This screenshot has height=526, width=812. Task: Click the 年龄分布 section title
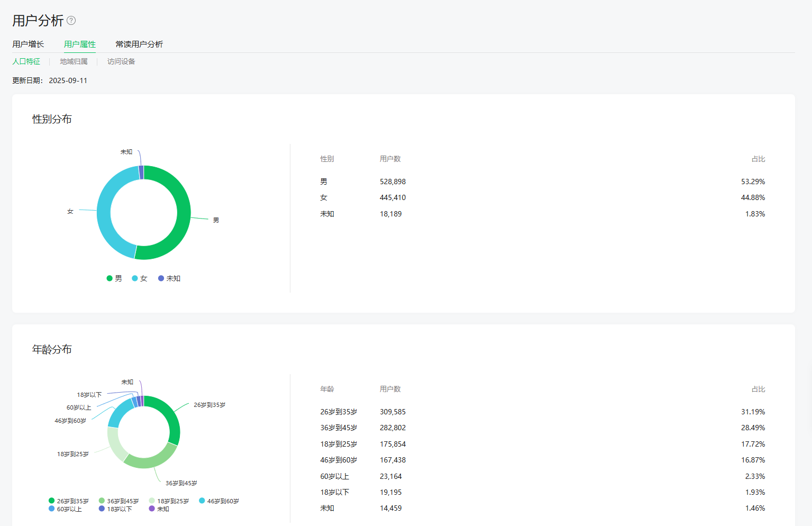pyautogui.click(x=52, y=349)
